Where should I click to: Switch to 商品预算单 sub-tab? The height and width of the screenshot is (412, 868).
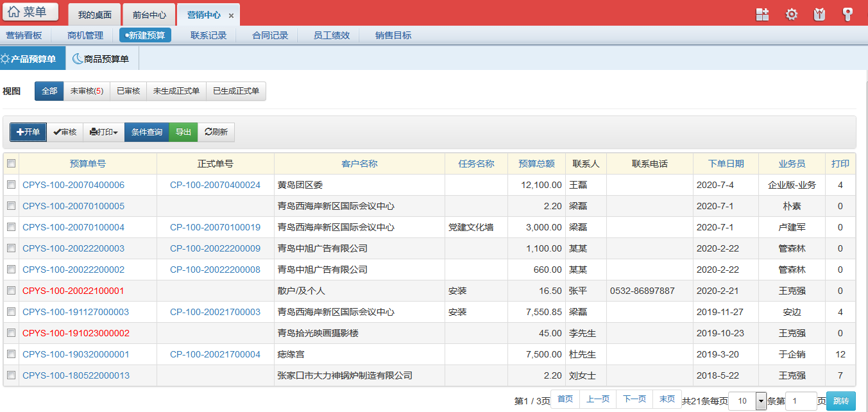click(101, 58)
